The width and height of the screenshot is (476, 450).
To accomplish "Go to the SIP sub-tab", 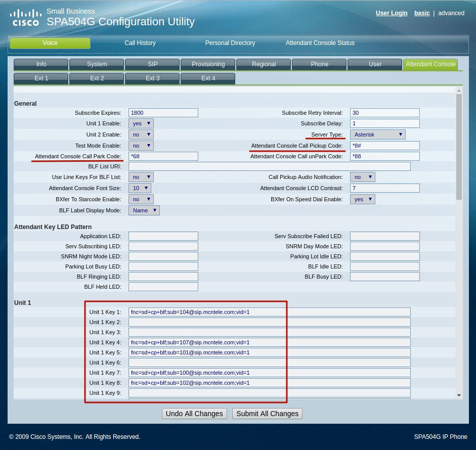I will pyautogui.click(x=152, y=64).
